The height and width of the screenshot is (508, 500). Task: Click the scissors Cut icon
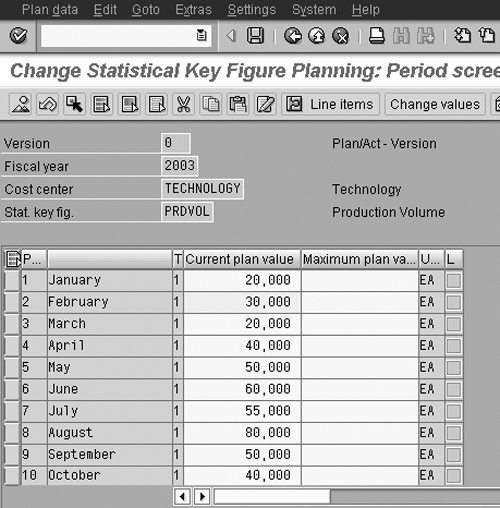[x=184, y=104]
